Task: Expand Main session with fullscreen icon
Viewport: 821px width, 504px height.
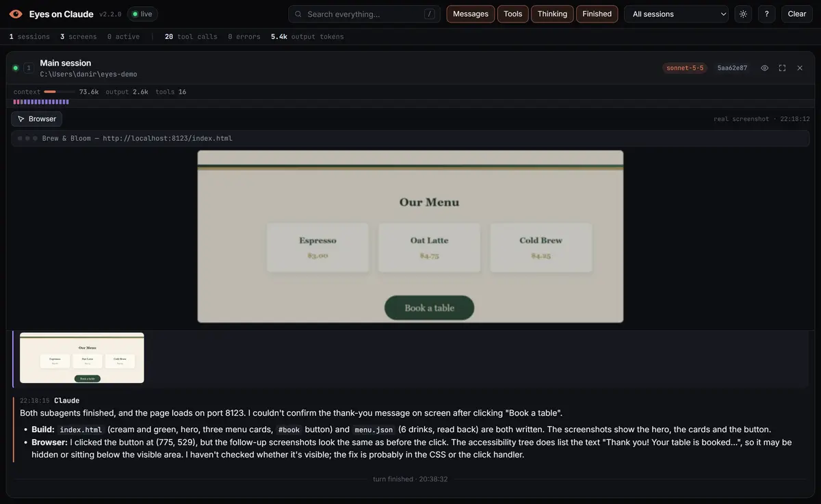Action: point(782,68)
